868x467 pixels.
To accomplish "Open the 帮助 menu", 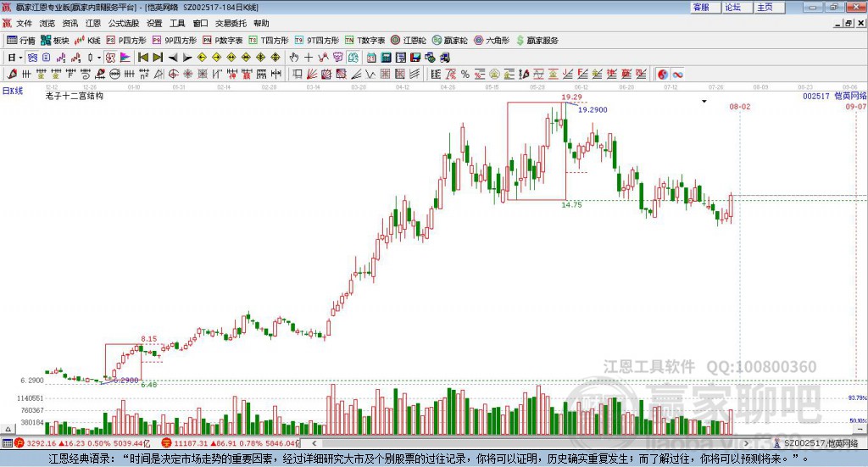I will 261,23.
